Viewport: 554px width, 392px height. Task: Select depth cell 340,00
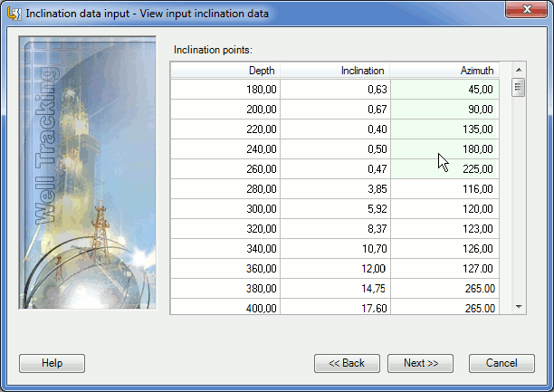225,249
